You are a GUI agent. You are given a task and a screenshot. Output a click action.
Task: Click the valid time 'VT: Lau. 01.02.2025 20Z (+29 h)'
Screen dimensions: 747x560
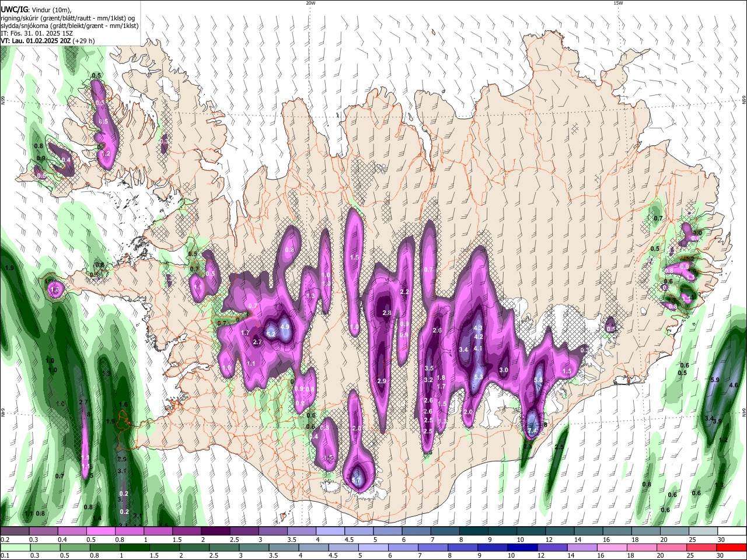[x=48, y=41]
